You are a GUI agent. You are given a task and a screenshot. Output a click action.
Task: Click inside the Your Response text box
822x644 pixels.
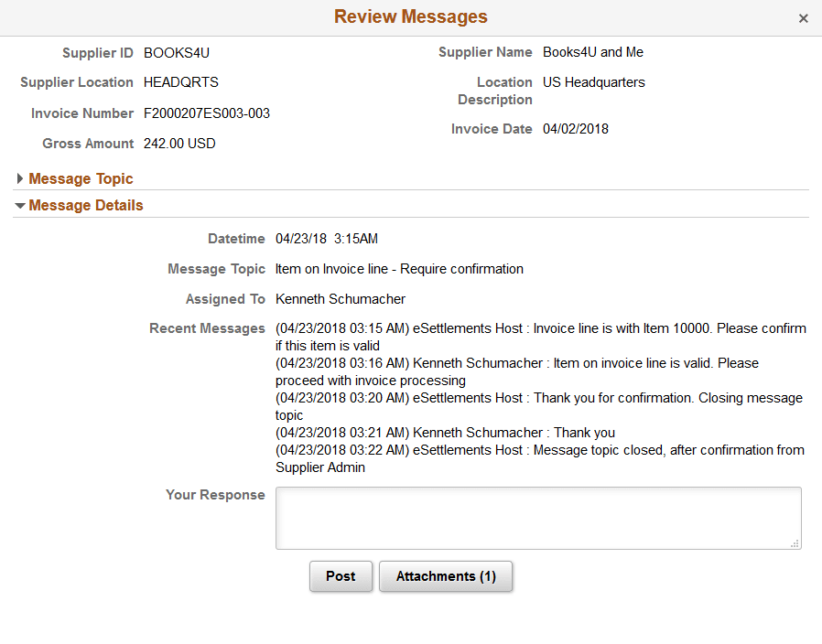(x=536, y=518)
